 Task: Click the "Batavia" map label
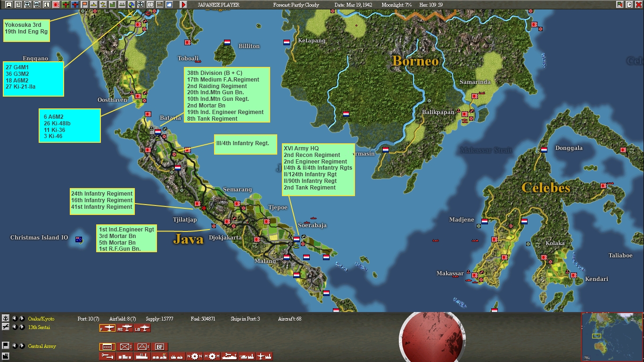coord(170,118)
